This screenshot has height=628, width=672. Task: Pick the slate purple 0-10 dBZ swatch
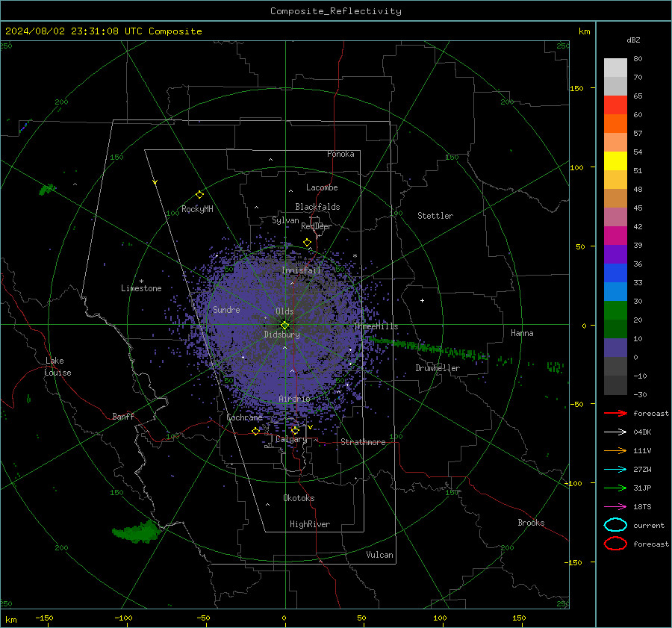tap(615, 348)
